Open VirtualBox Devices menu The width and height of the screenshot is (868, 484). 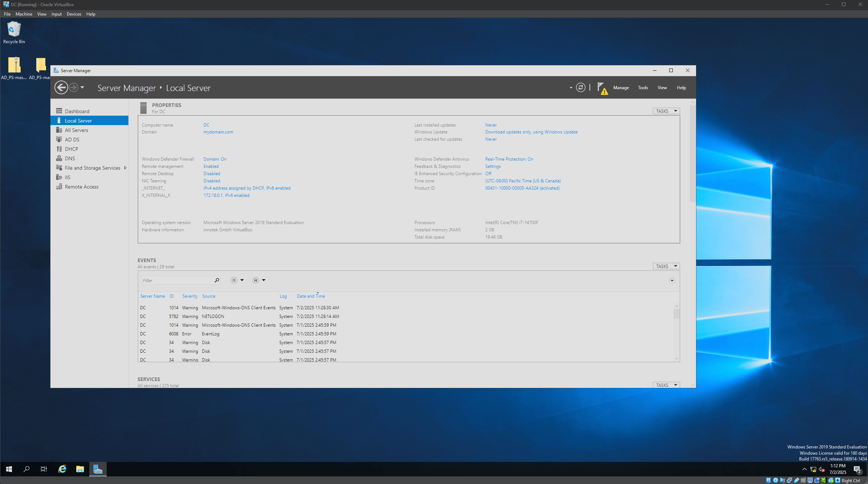click(74, 14)
